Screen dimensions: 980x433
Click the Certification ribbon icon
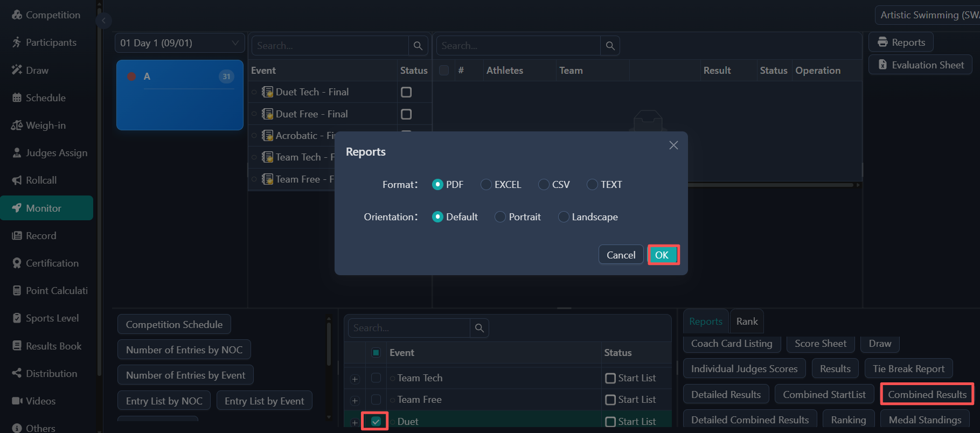[x=17, y=263]
